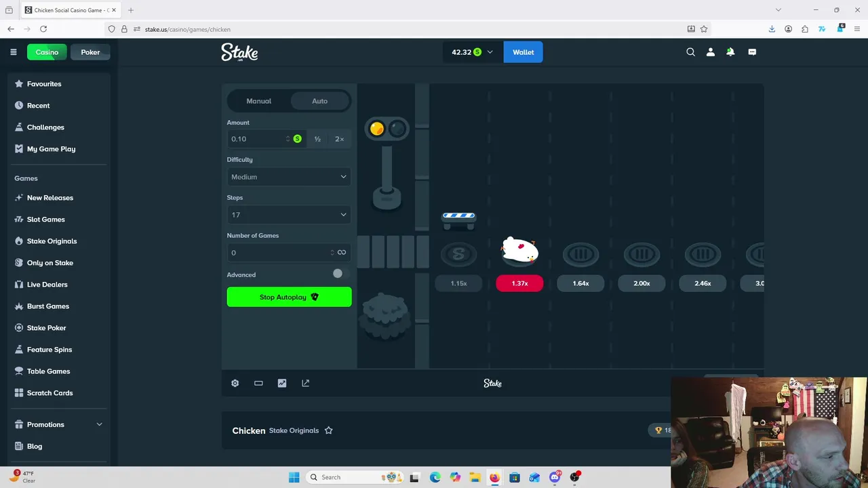Image resolution: width=868 pixels, height=488 pixels.
Task: Click the Windows Start button
Action: click(294, 477)
